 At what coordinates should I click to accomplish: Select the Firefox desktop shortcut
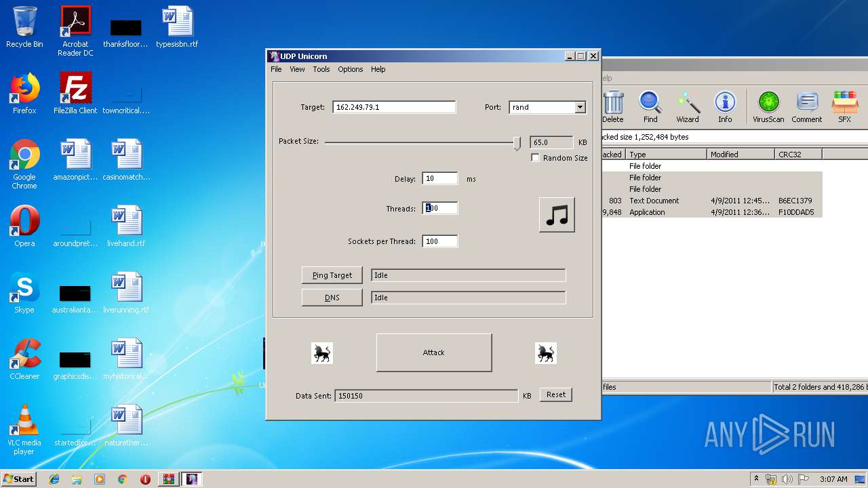(24, 94)
